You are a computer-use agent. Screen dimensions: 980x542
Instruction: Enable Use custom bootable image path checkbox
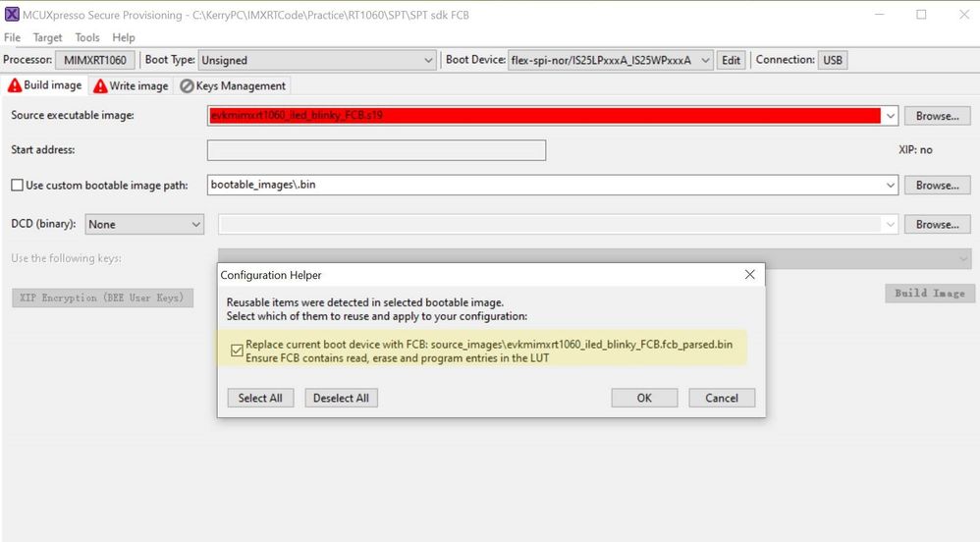(x=17, y=185)
